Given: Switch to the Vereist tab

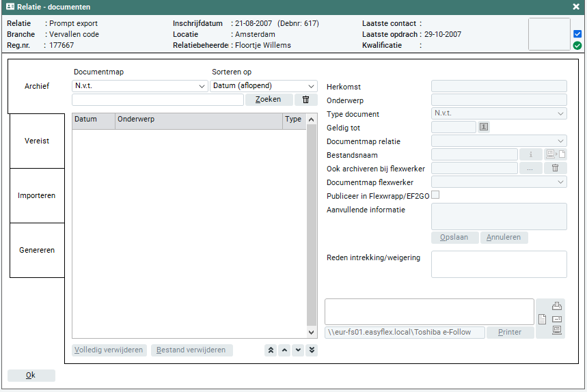Looking at the screenshot, I should tap(37, 141).
